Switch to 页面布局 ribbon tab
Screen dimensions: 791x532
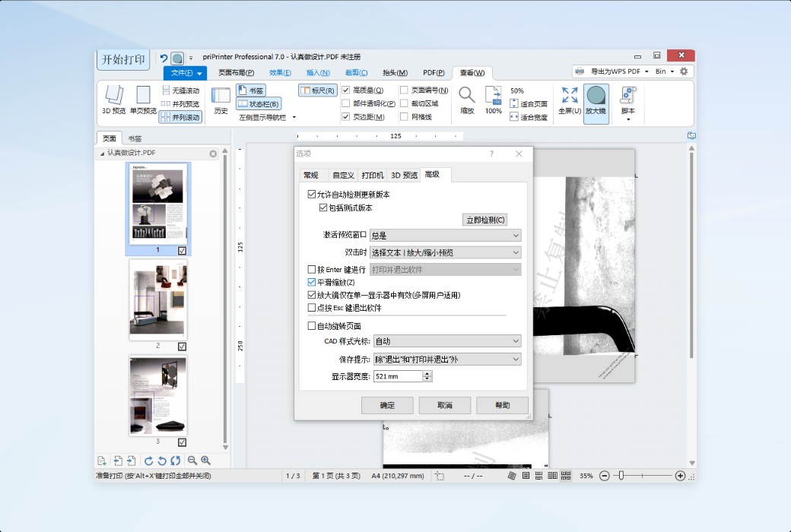click(x=236, y=73)
